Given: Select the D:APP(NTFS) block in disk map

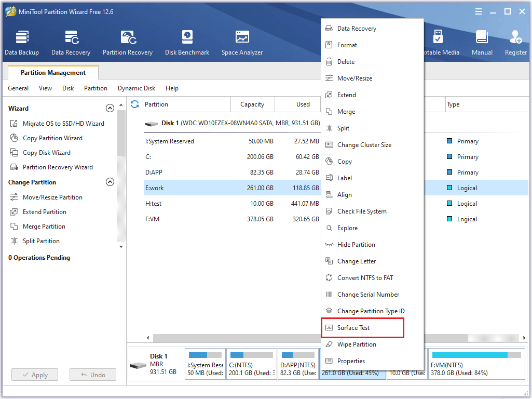Looking at the screenshot, I should (298, 364).
